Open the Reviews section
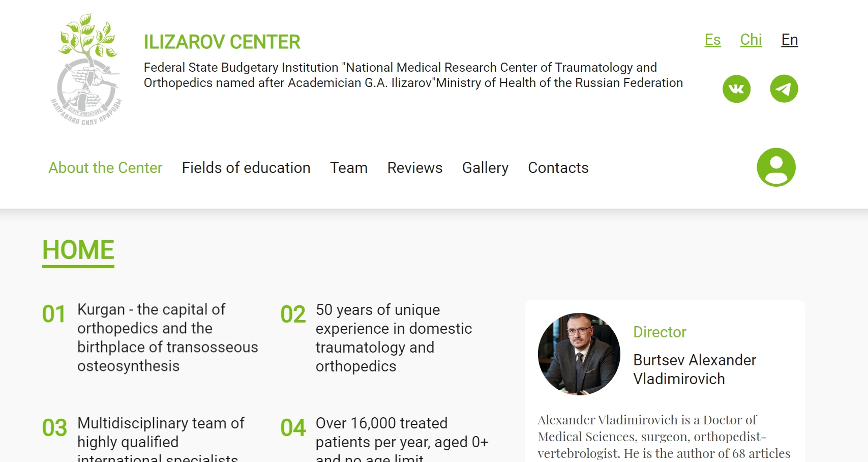The width and height of the screenshot is (868, 462). coord(415,168)
